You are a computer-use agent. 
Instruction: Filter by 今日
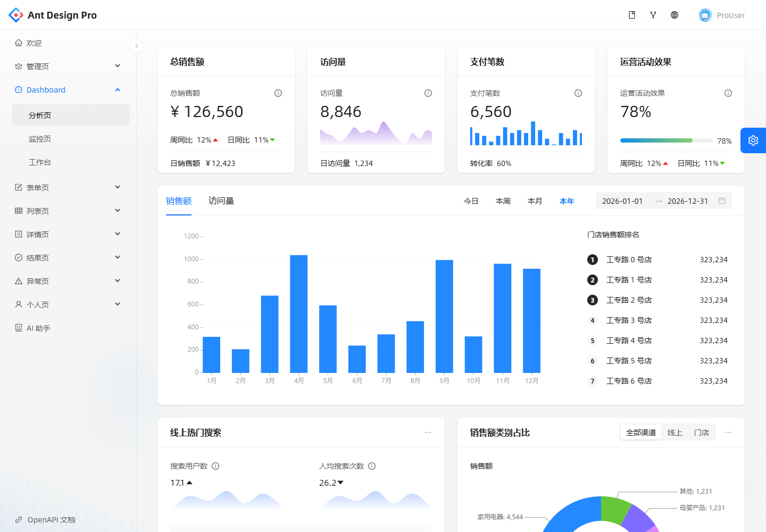click(x=471, y=201)
